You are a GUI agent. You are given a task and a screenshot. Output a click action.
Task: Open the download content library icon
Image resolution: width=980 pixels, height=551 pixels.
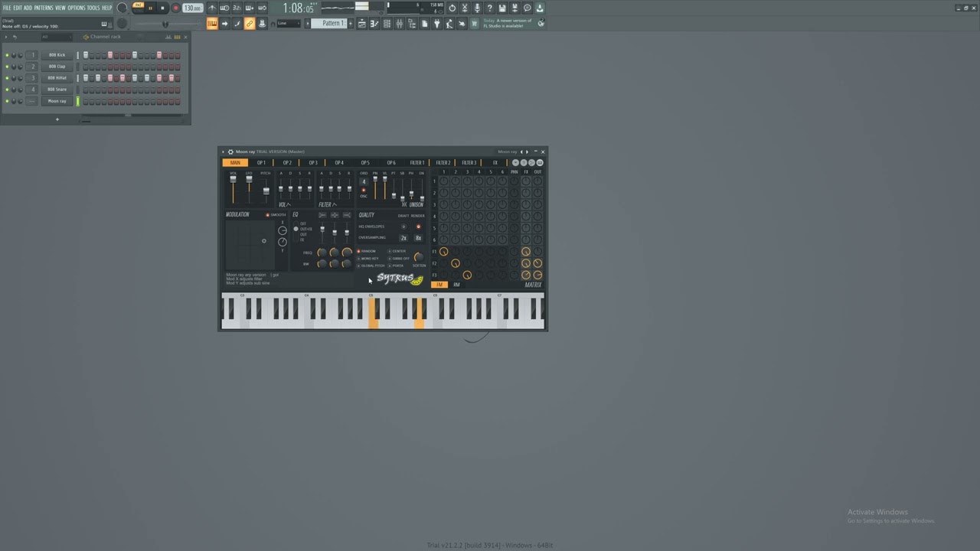point(540,8)
